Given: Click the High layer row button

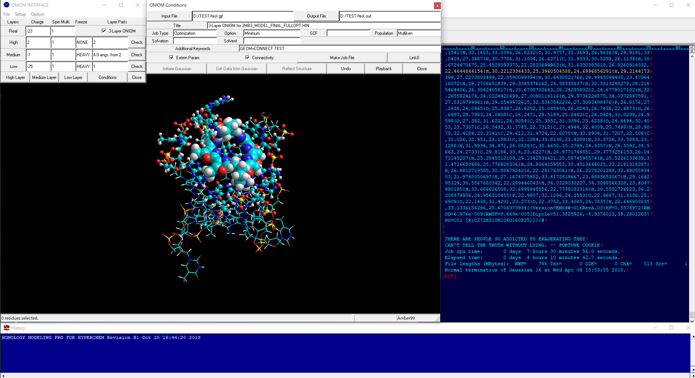Looking at the screenshot, I should (x=13, y=43).
